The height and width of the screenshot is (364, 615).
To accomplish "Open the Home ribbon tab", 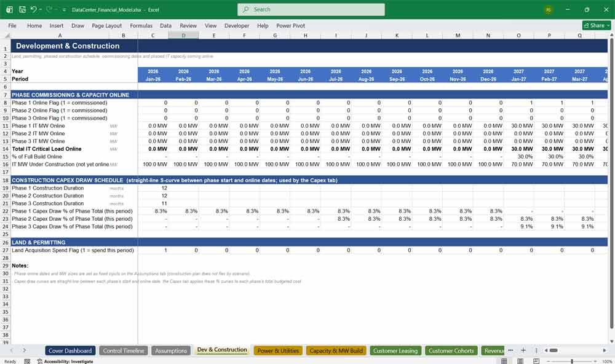I will (34, 25).
